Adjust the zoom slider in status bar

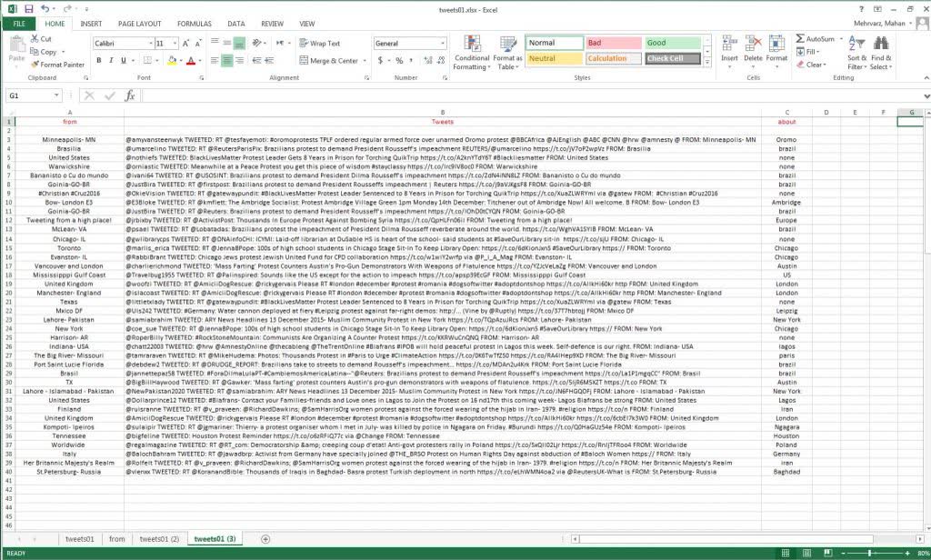pyautogui.click(x=869, y=553)
